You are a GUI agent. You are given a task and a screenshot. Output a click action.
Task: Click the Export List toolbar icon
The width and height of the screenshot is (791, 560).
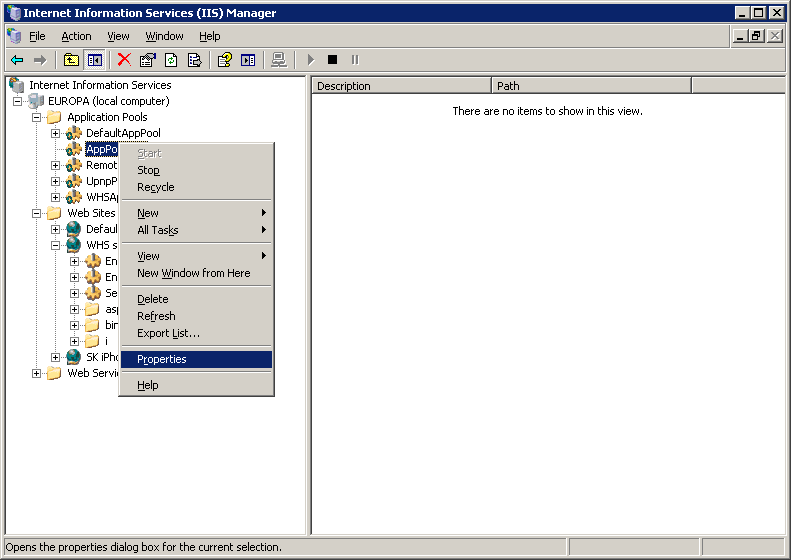click(194, 60)
